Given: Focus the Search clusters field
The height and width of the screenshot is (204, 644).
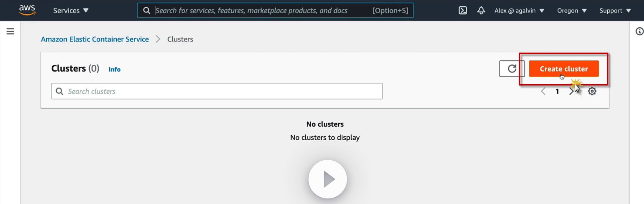Looking at the screenshot, I should (222, 91).
